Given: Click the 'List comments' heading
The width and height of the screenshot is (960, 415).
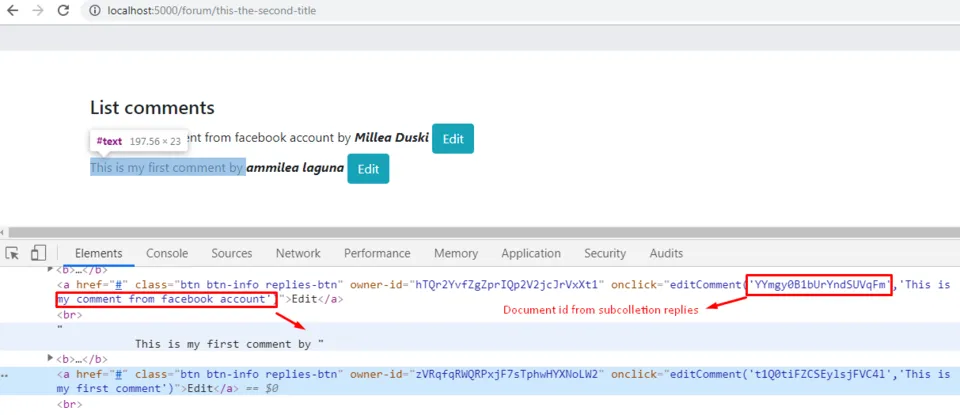Looking at the screenshot, I should click(152, 108).
